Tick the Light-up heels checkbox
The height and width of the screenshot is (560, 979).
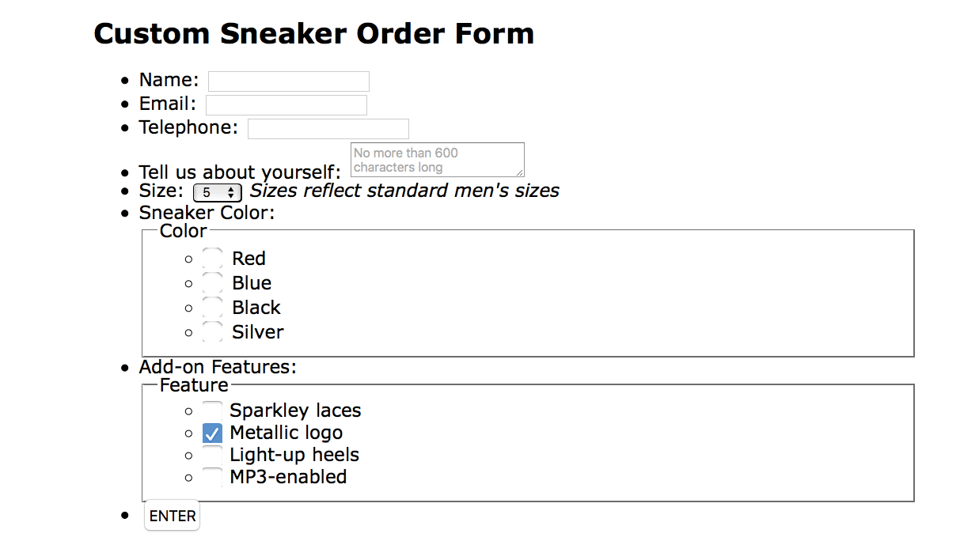(x=212, y=456)
